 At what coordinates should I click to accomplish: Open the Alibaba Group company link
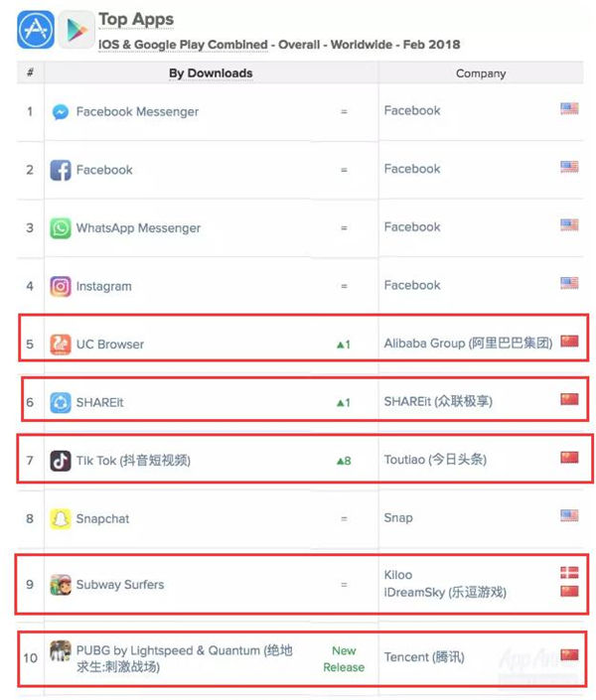[468, 344]
